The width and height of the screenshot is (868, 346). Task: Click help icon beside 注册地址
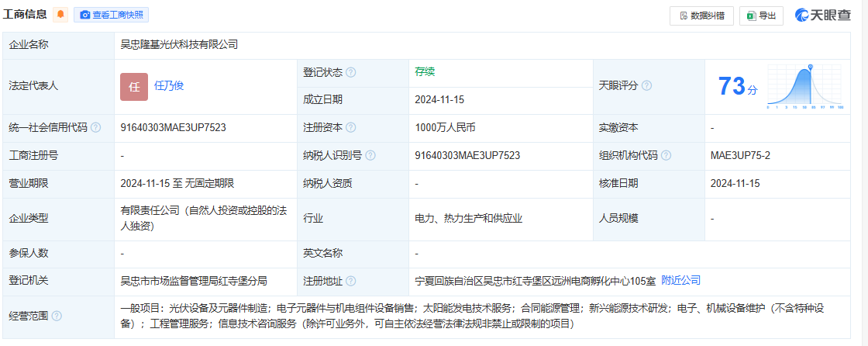(351, 281)
